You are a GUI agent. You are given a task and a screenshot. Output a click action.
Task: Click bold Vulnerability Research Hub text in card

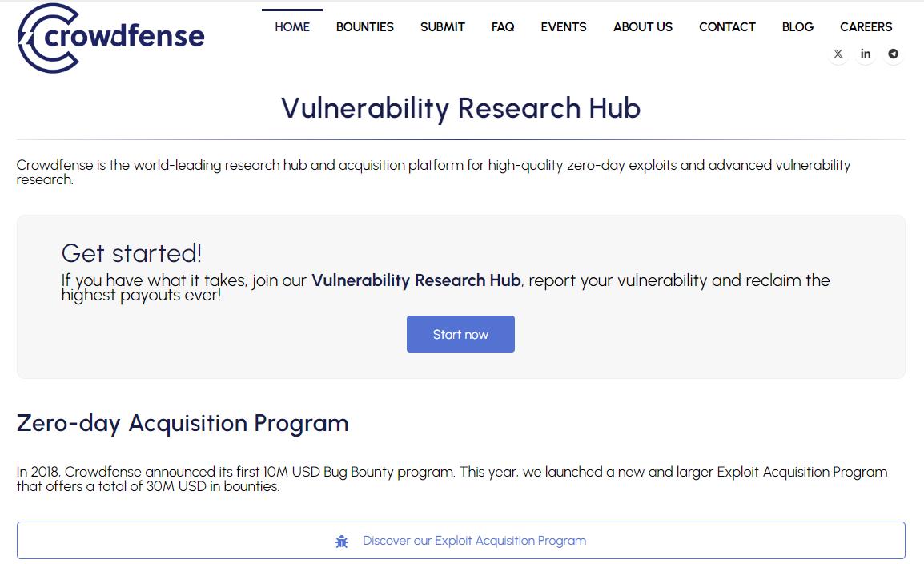coord(416,280)
